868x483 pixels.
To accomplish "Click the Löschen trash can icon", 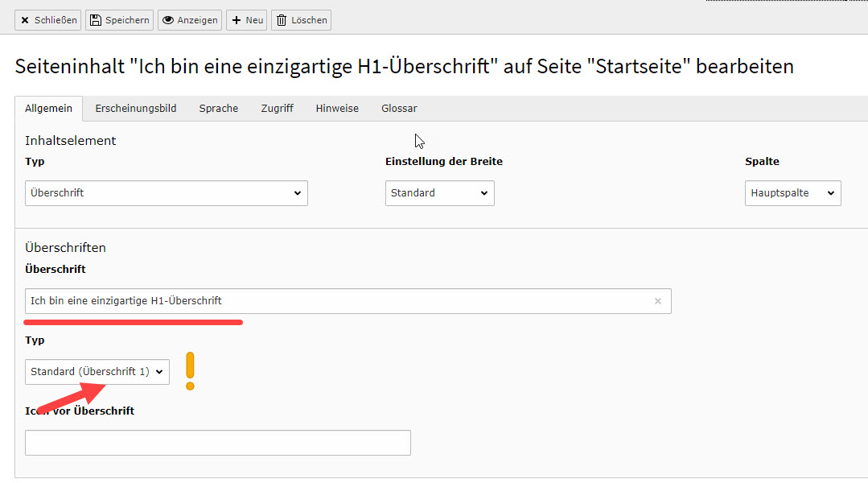I will pos(282,20).
